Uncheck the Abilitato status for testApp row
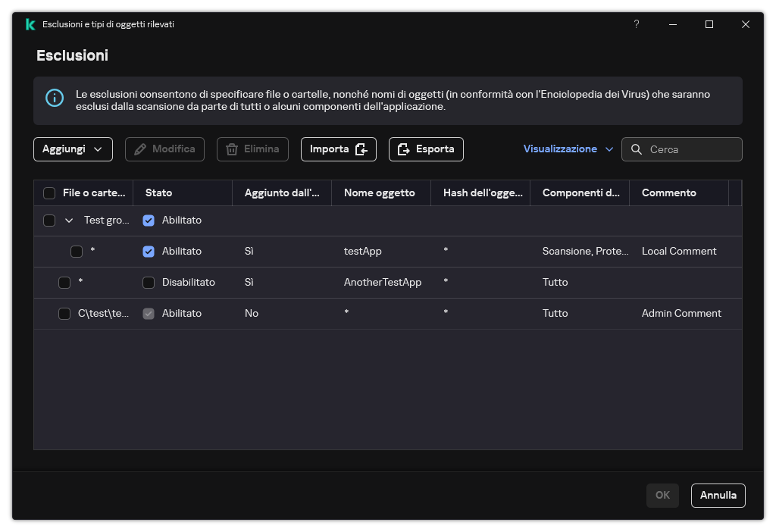 (x=149, y=252)
